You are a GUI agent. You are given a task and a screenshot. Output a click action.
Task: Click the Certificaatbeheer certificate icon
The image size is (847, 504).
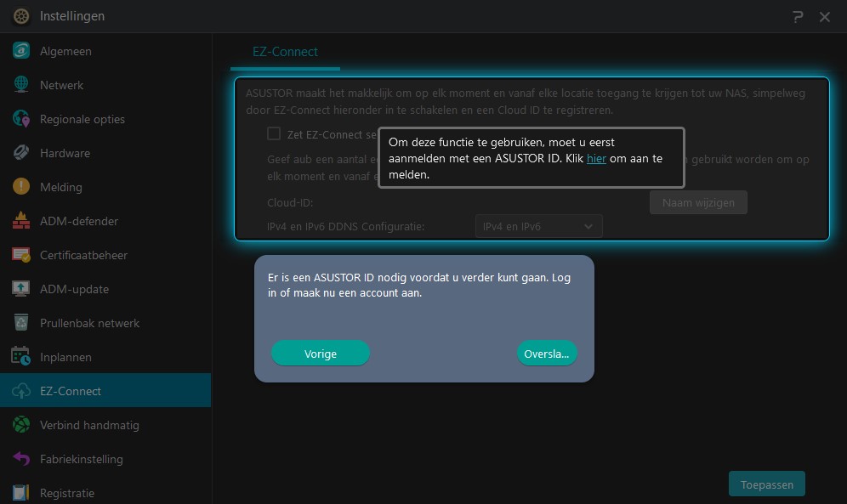21,255
